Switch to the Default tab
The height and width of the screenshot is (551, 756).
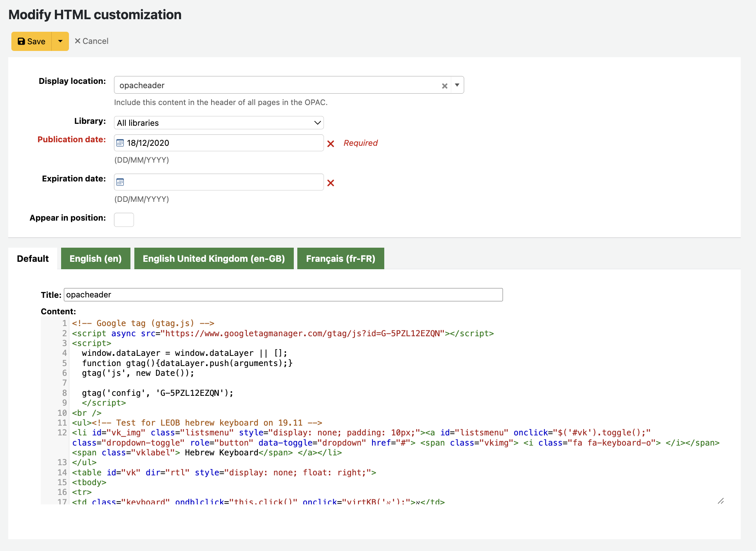click(33, 259)
